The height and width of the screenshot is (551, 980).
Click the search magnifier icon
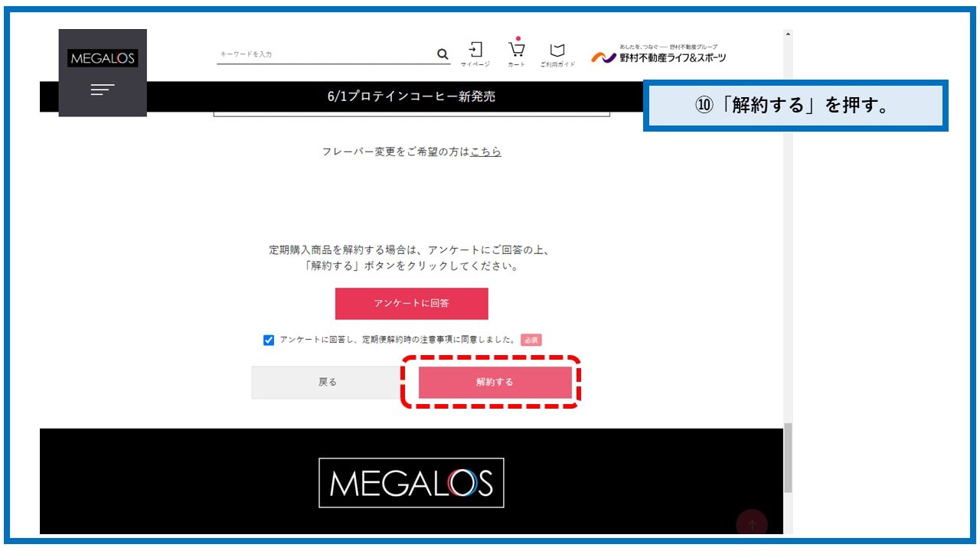[443, 54]
